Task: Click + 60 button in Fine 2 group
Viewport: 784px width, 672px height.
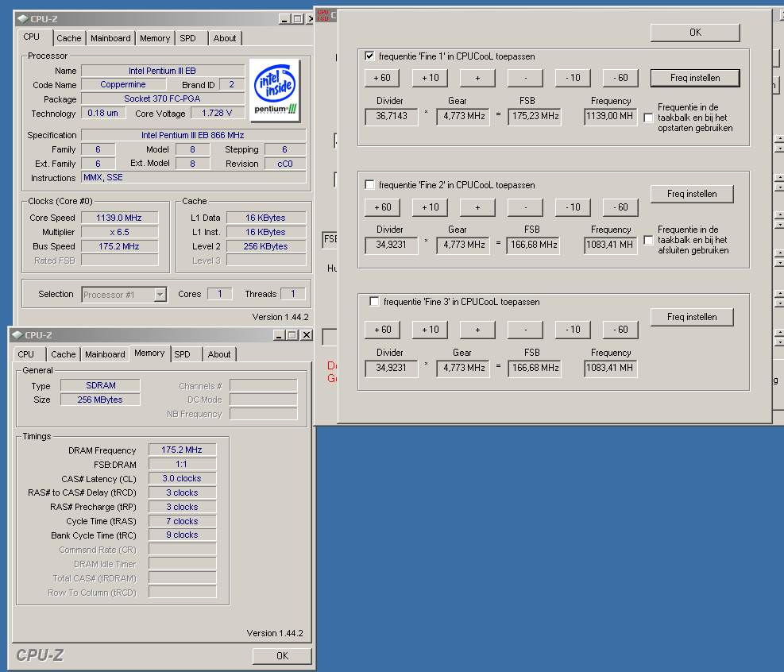Action: [383, 207]
